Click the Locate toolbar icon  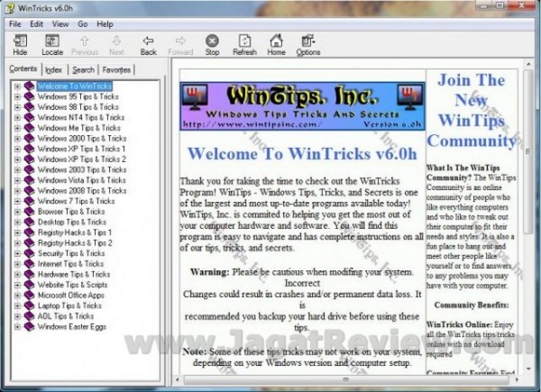coord(52,44)
